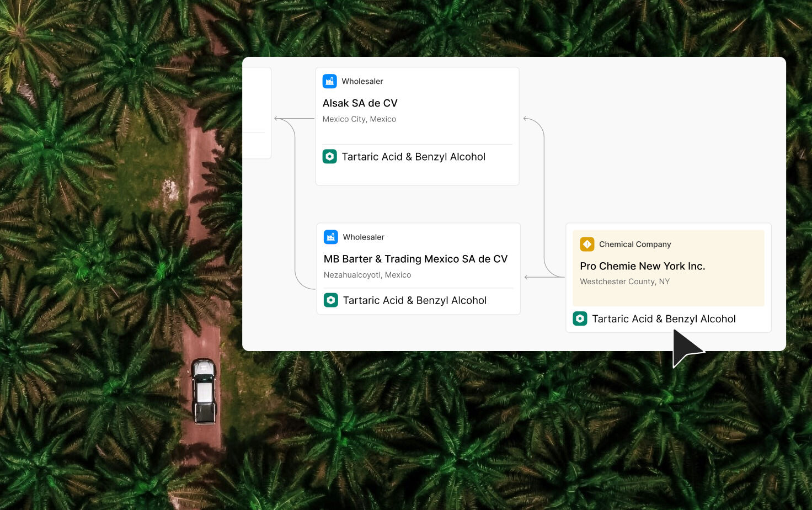Click Tartaric Acid & Benzyl Alcohol on Pro Chemie card
Image resolution: width=812 pixels, height=510 pixels.
tap(664, 318)
